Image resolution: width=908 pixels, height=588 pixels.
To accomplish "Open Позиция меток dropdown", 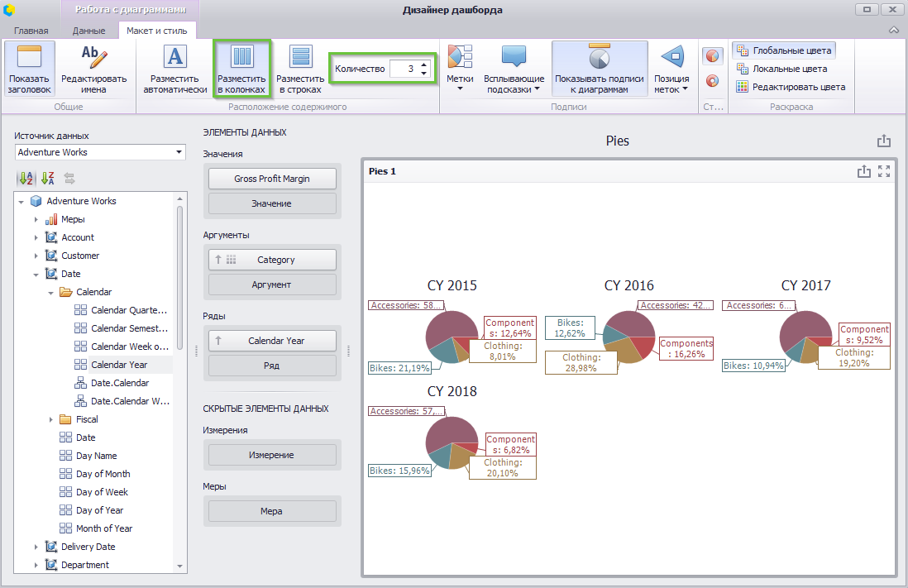I will tap(671, 69).
